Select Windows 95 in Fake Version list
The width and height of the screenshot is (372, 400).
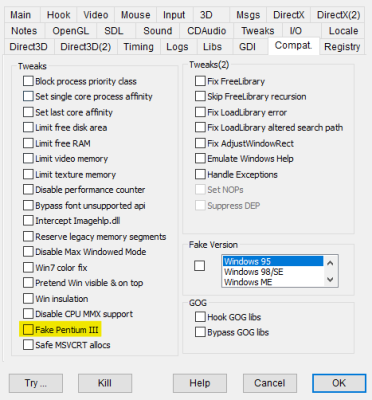273,261
